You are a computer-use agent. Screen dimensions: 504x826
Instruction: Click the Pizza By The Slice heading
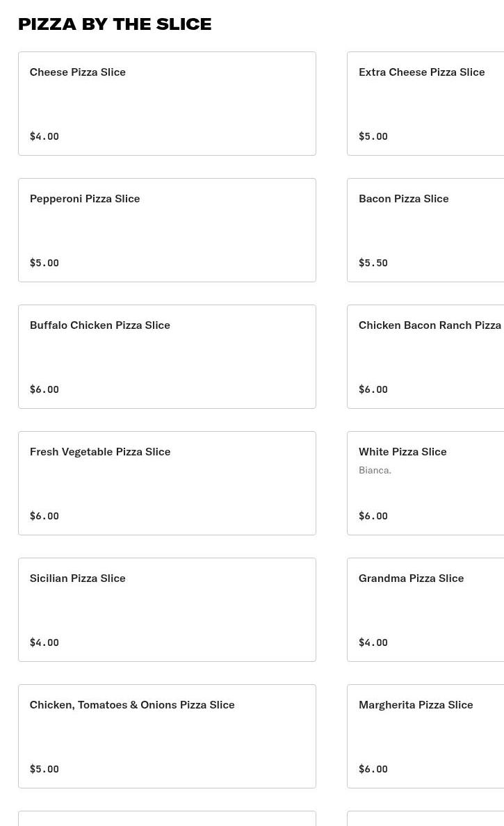pos(115,24)
